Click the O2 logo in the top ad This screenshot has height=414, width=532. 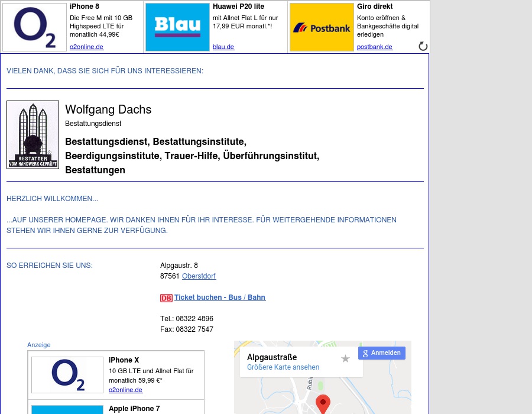pos(34,27)
